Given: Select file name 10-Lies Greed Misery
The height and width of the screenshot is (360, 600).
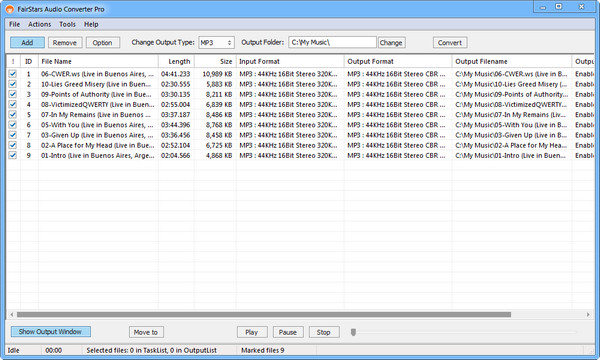Looking at the screenshot, I should click(96, 84).
